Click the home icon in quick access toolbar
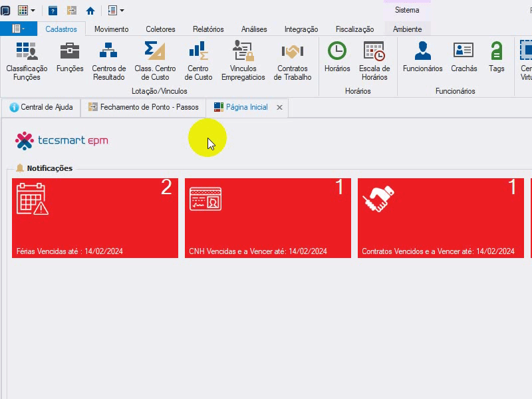The image size is (532, 399). pyautogui.click(x=90, y=11)
